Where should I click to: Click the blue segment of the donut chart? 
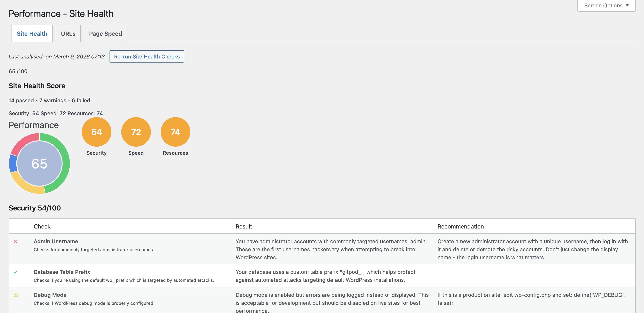13,164
